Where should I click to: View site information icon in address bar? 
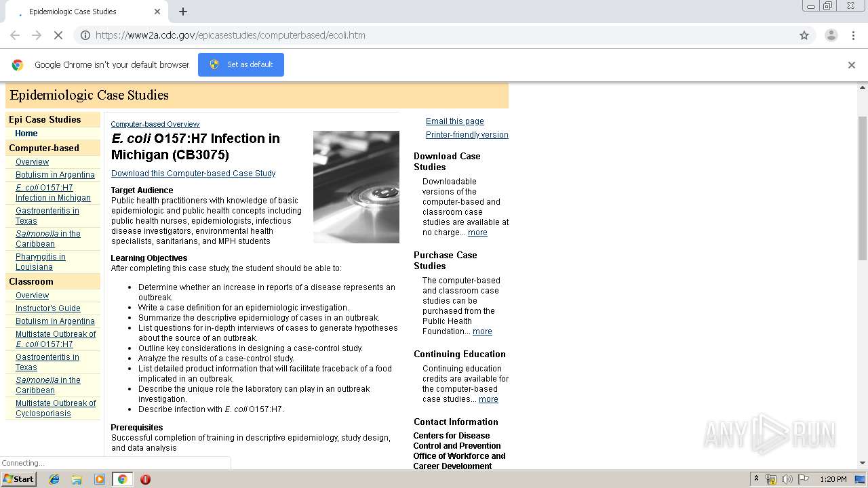[x=85, y=35]
